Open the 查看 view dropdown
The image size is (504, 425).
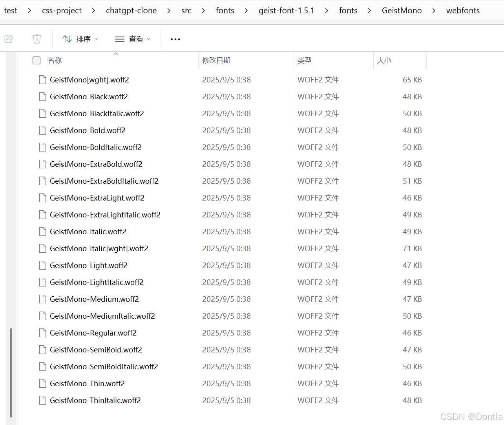(133, 39)
